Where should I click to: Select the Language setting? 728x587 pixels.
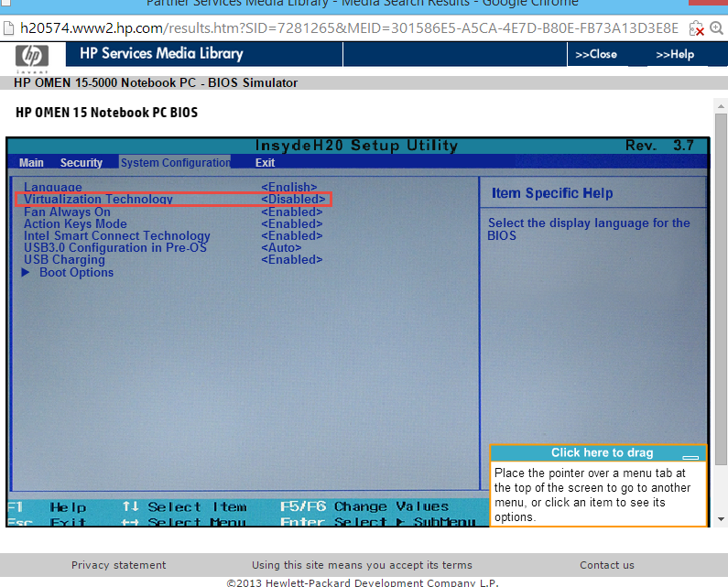coord(53,187)
